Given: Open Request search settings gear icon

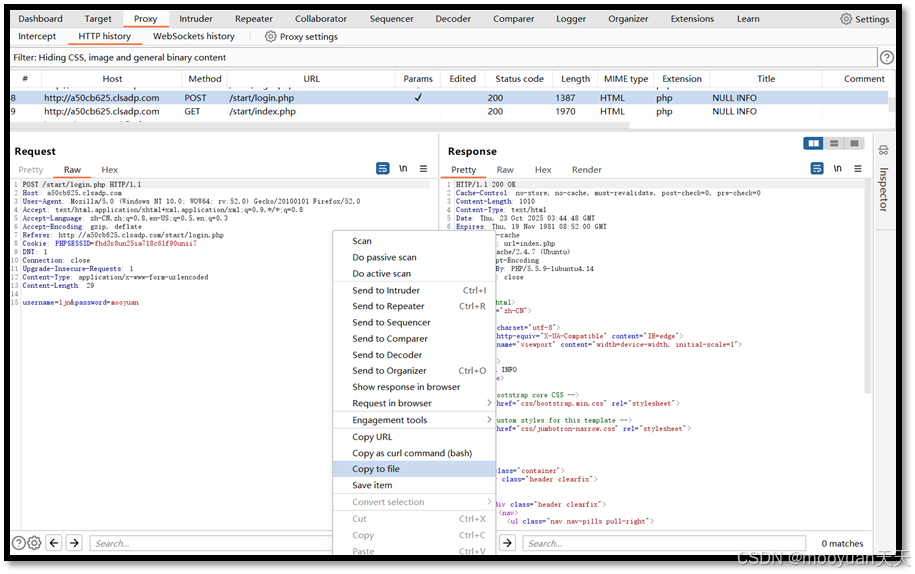Looking at the screenshot, I should pyautogui.click(x=34, y=543).
